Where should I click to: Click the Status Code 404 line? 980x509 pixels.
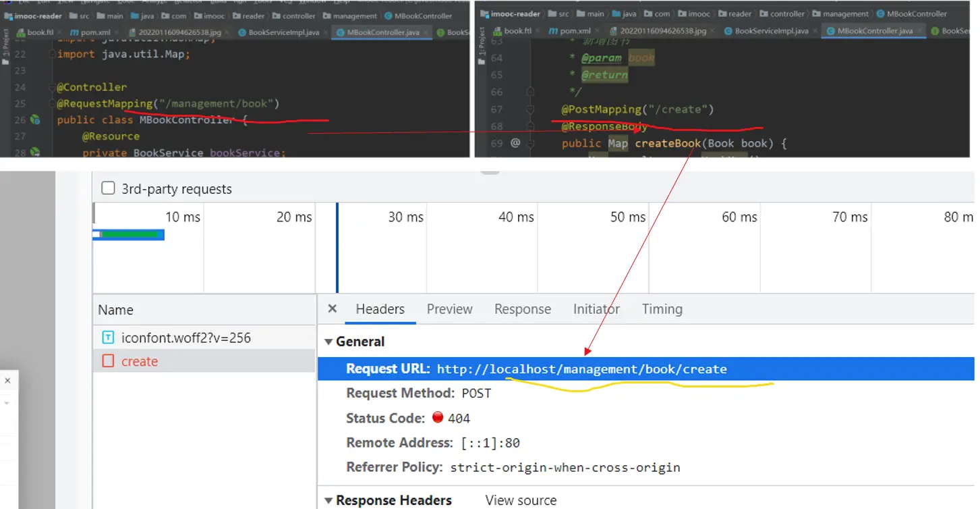[407, 418]
